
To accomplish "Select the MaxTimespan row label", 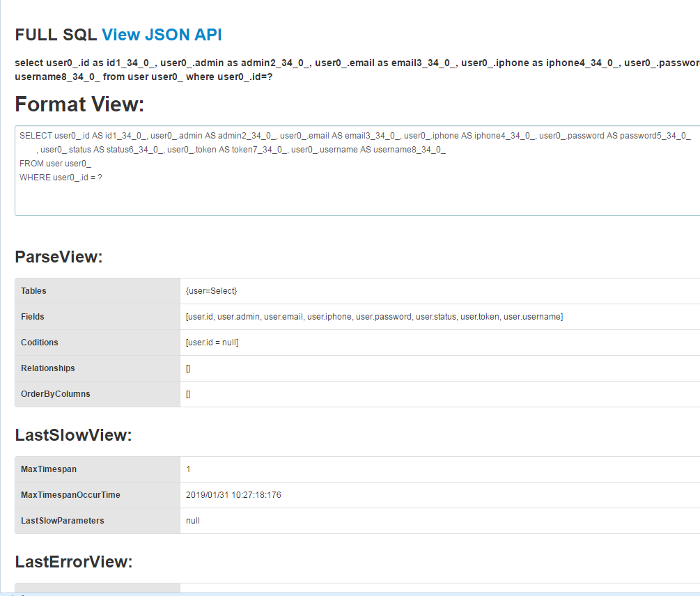I will [x=49, y=469].
